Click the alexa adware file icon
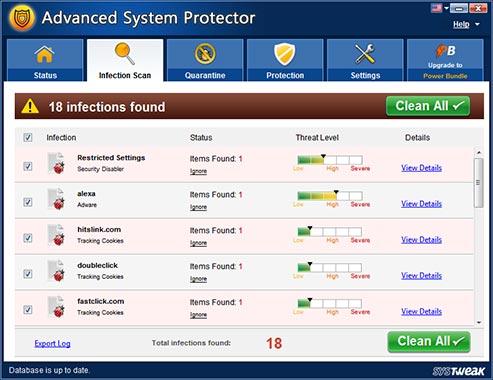Screen dimensions: 493x380 (x=56, y=199)
